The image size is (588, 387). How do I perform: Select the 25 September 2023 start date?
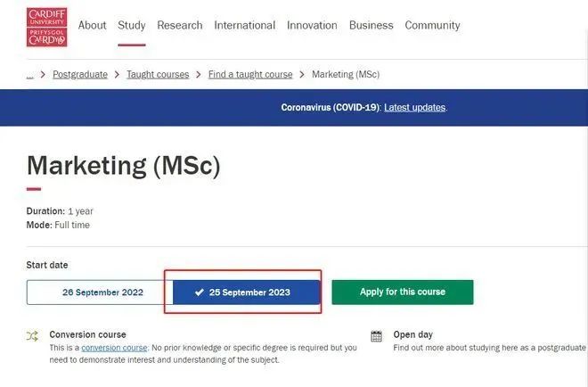(x=246, y=292)
